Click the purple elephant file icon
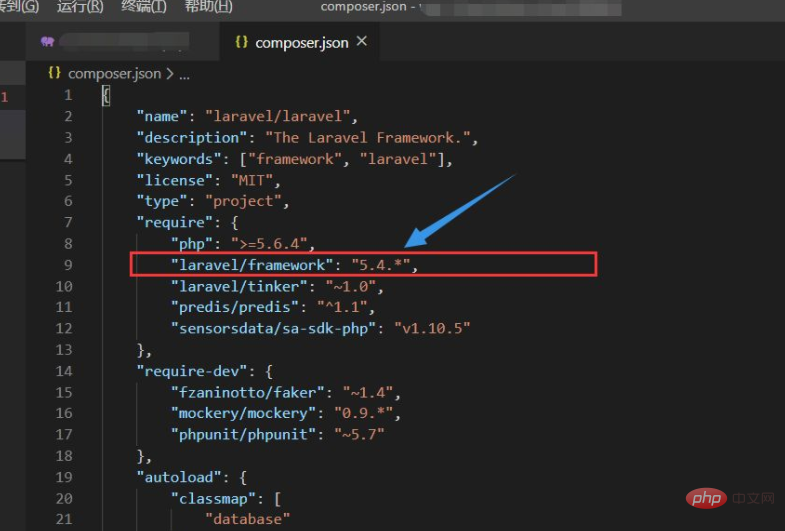785x531 pixels. point(48,41)
